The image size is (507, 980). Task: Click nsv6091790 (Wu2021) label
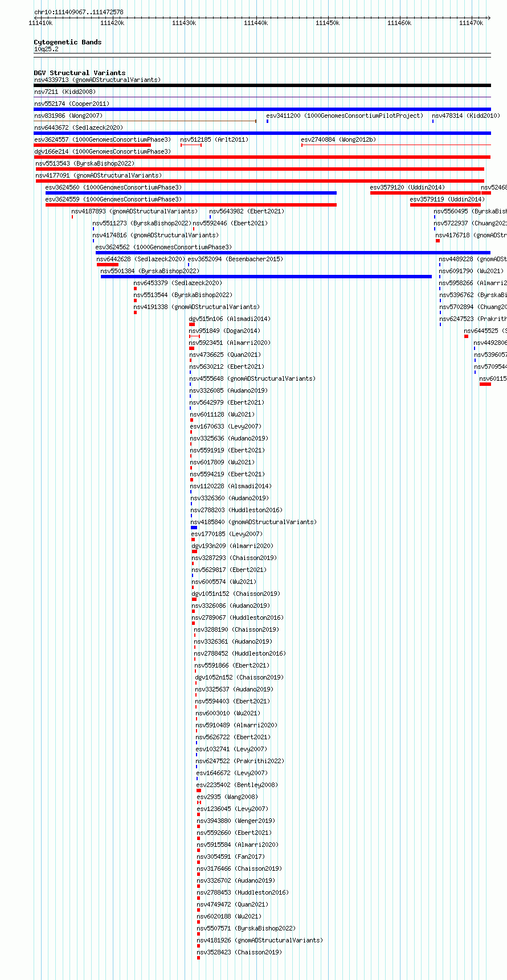click(471, 271)
